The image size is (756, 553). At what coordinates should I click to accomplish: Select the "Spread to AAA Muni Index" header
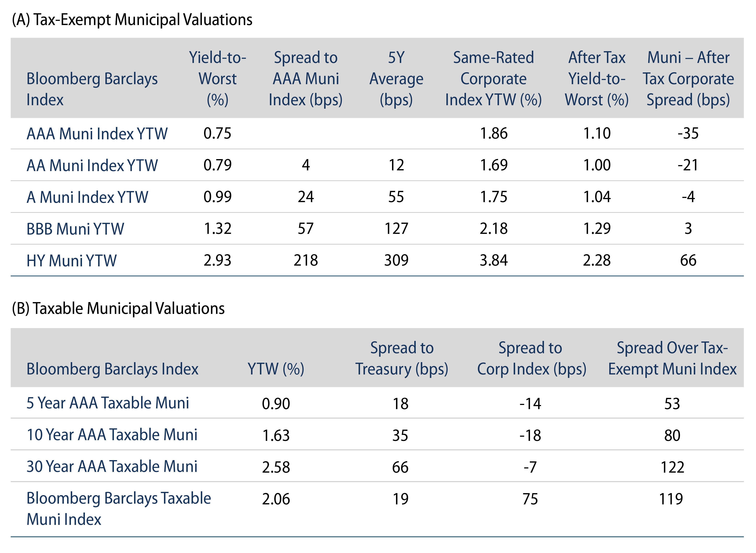[x=306, y=79]
